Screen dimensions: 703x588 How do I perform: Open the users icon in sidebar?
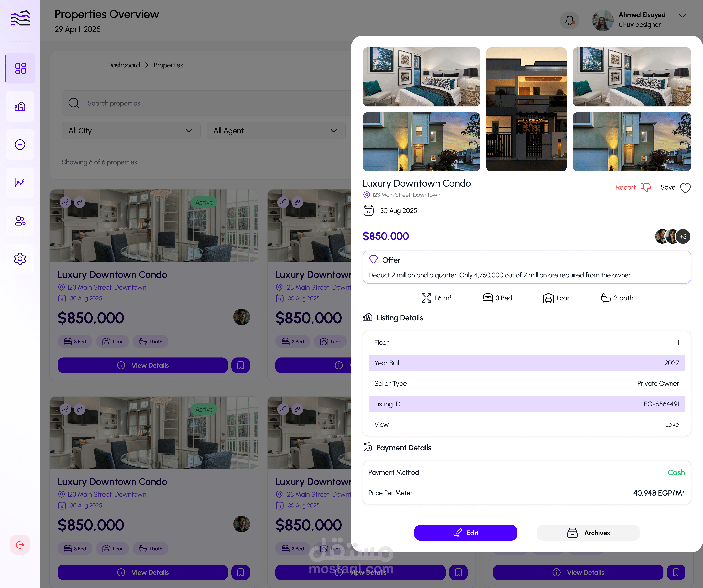(20, 221)
